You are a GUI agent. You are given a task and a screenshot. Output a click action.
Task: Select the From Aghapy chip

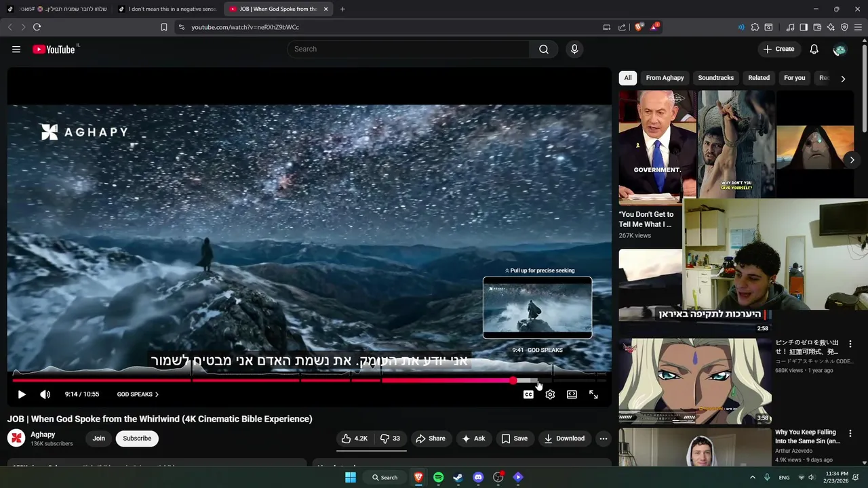(x=665, y=78)
